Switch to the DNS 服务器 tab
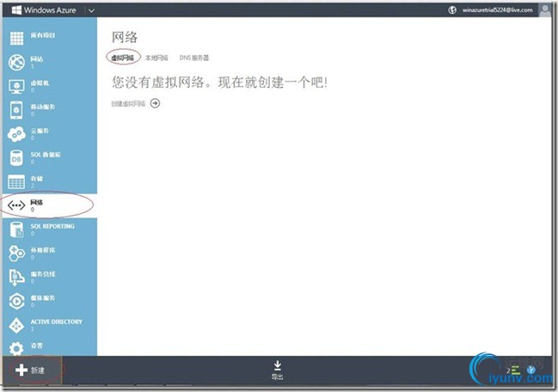 [194, 58]
